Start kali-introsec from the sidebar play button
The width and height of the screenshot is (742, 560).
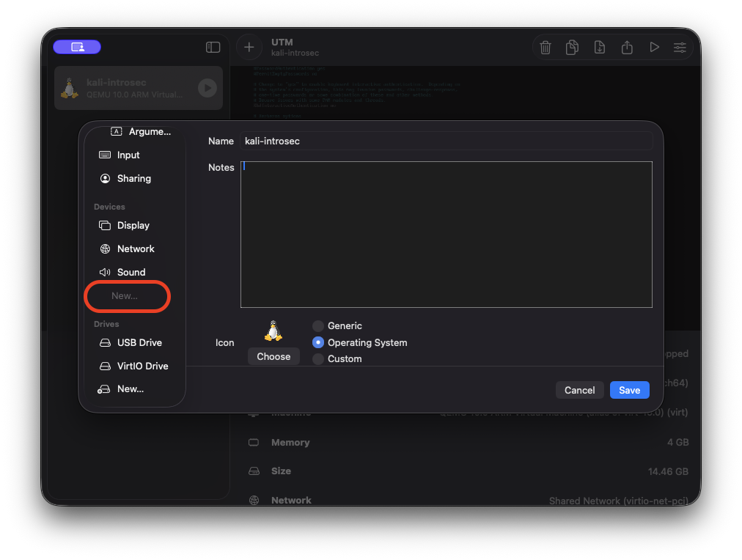tap(207, 88)
